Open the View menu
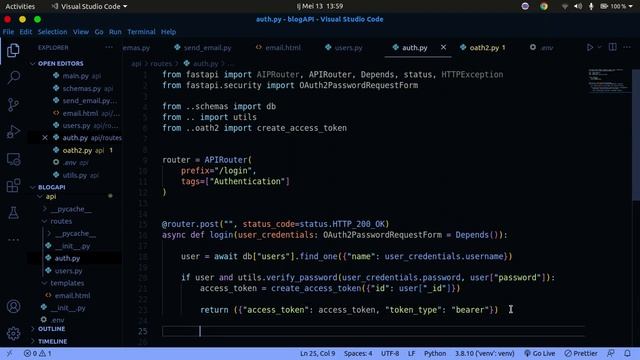 pyautogui.click(x=81, y=32)
